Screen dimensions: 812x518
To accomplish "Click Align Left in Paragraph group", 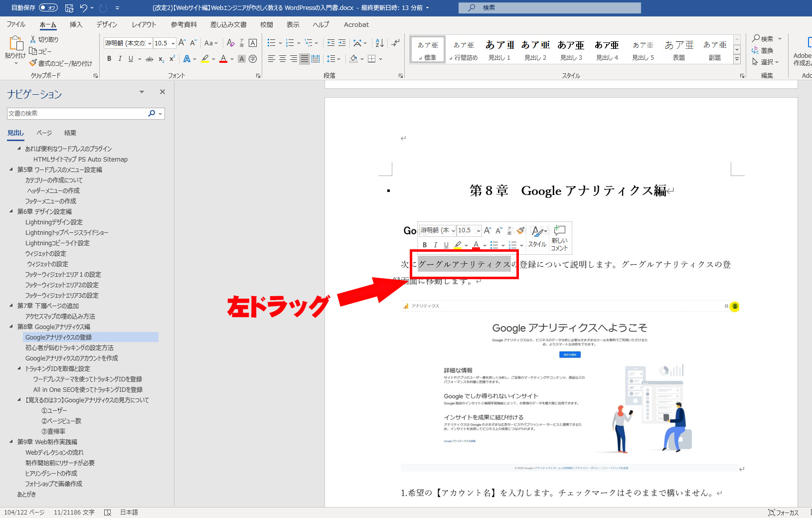I will (272, 59).
